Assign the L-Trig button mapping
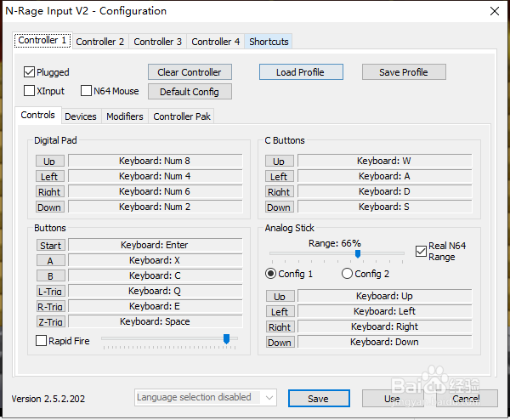 (x=51, y=291)
